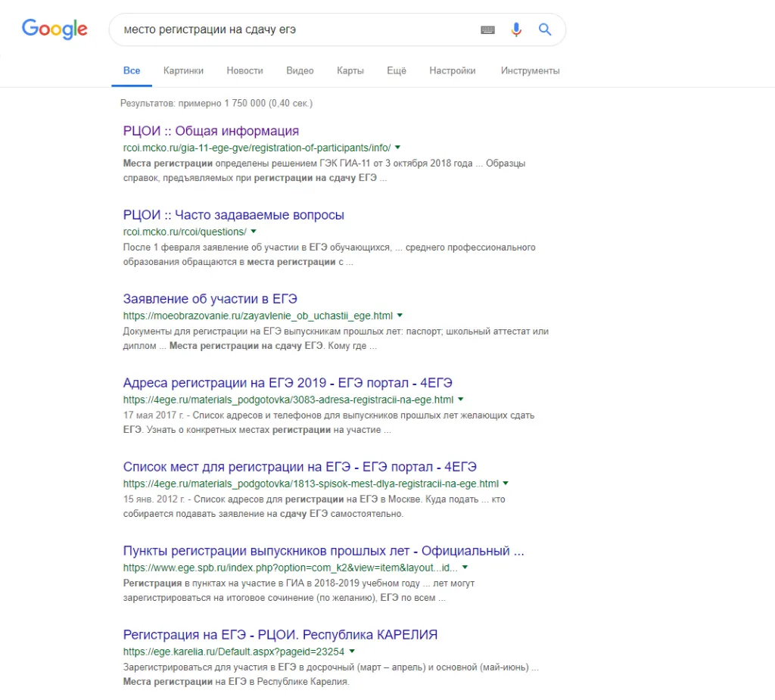Open the on-screen keyboard icon

tap(487, 30)
